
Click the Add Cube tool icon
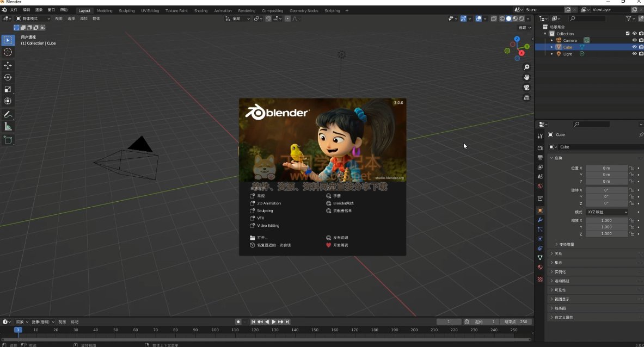pos(8,140)
